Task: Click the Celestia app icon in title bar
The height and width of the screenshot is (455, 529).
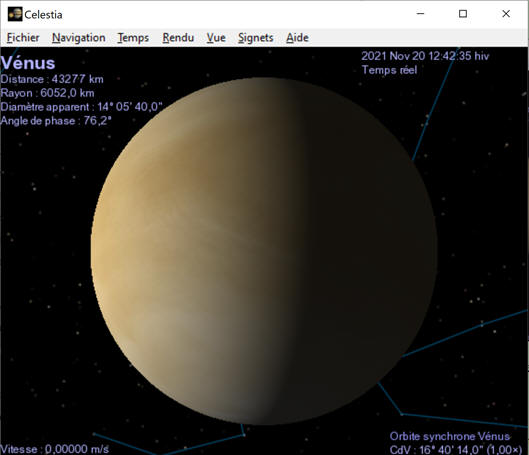Action: click(x=15, y=14)
